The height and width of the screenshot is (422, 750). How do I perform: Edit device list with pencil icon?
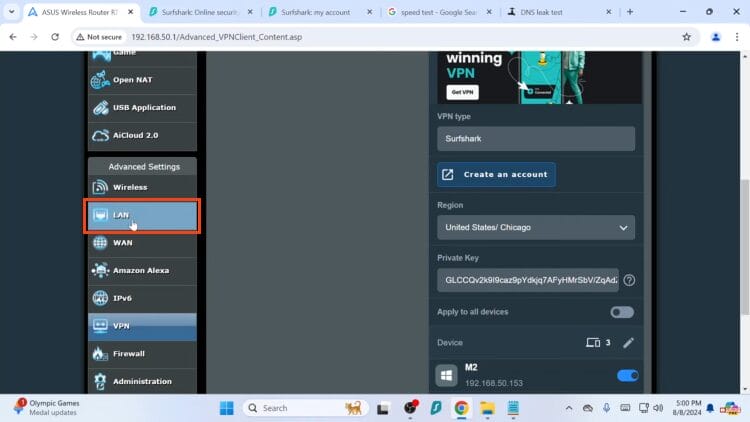[629, 343]
